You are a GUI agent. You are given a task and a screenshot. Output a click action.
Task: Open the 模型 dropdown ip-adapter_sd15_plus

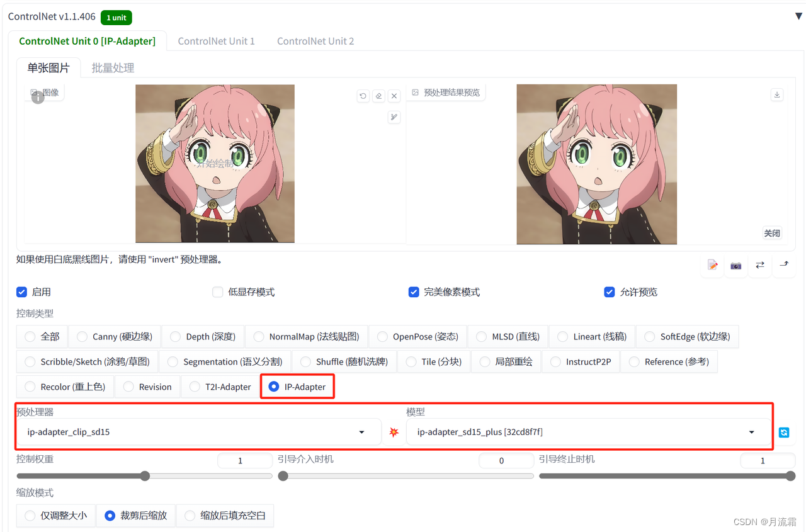(x=588, y=432)
